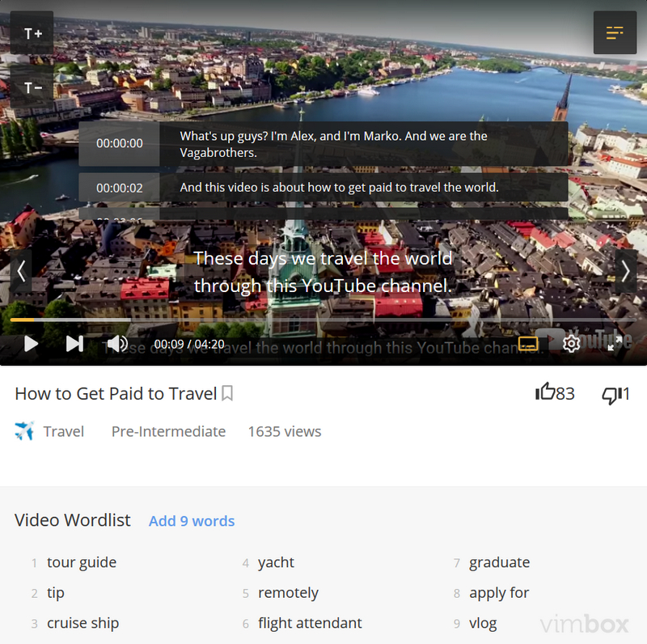The width and height of the screenshot is (647, 644).
Task: Select the word 'flight attendant' in wordlist
Action: pos(310,623)
